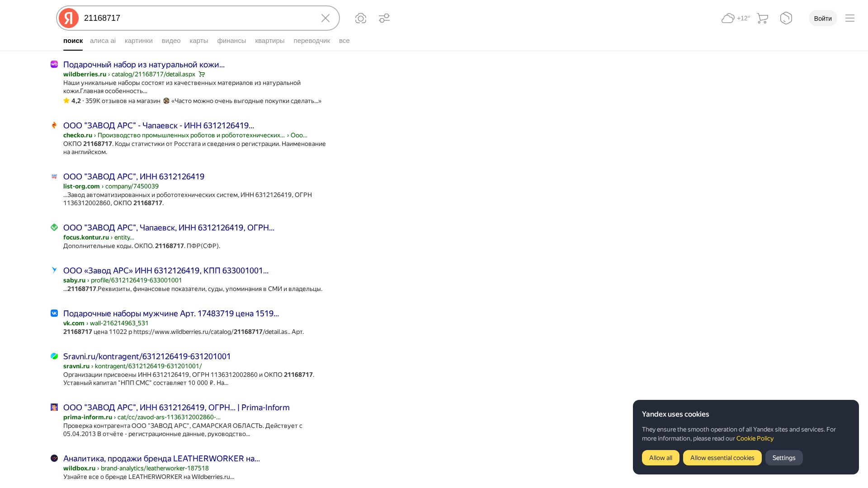Open the shopping cart icon
The image size is (868, 488).
762,18
